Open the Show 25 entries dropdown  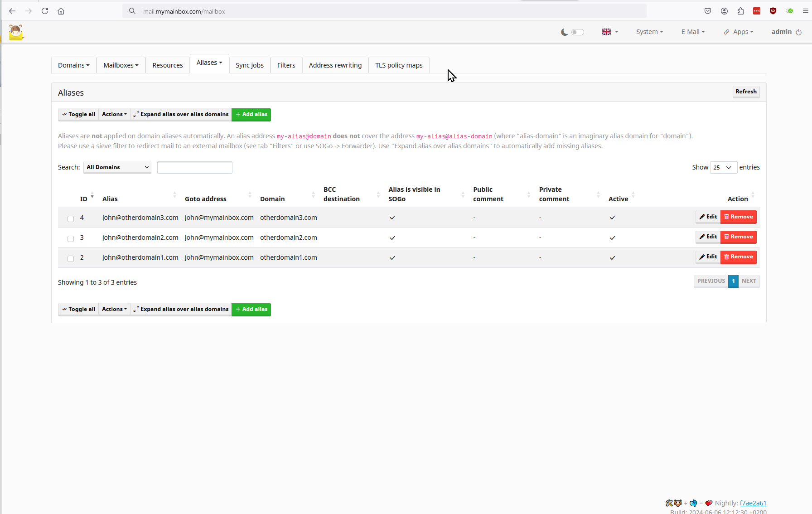724,167
